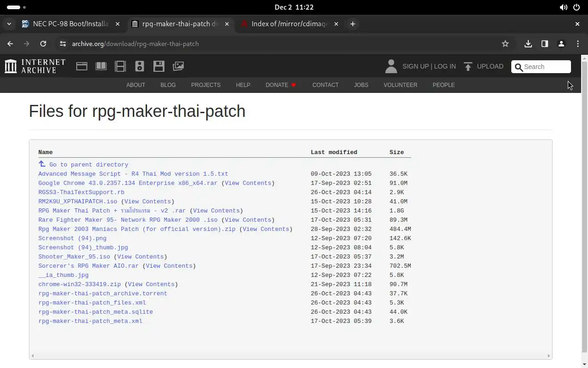
Task: Download RGSS3-ThaiTextSupport.rb
Action: point(81,192)
